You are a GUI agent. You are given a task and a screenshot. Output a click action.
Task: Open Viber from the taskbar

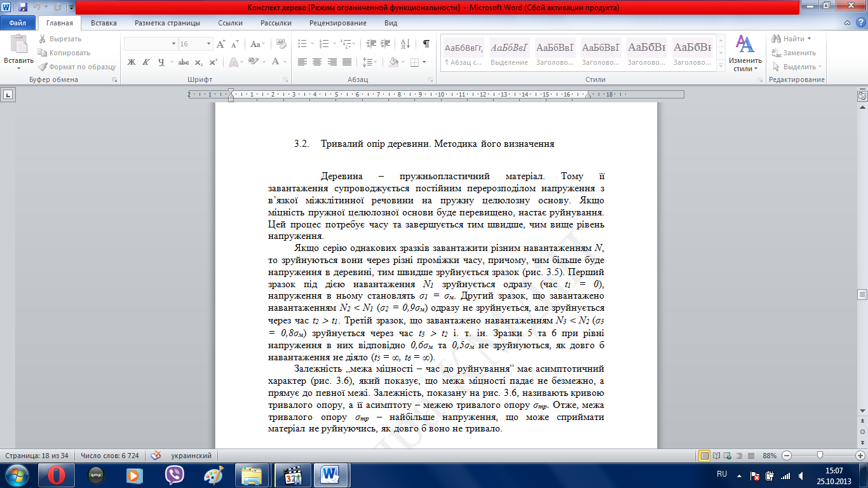pos(175,475)
